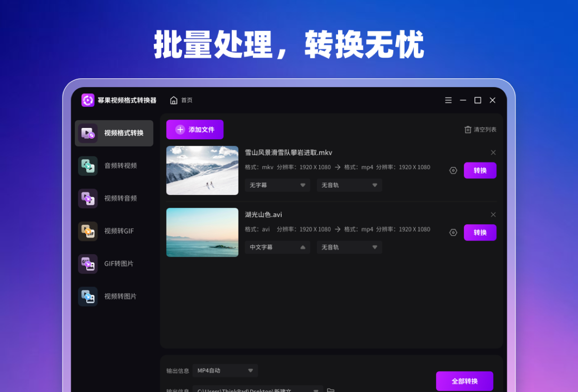Click the 视频格式转换 sidebar icon

click(x=88, y=133)
